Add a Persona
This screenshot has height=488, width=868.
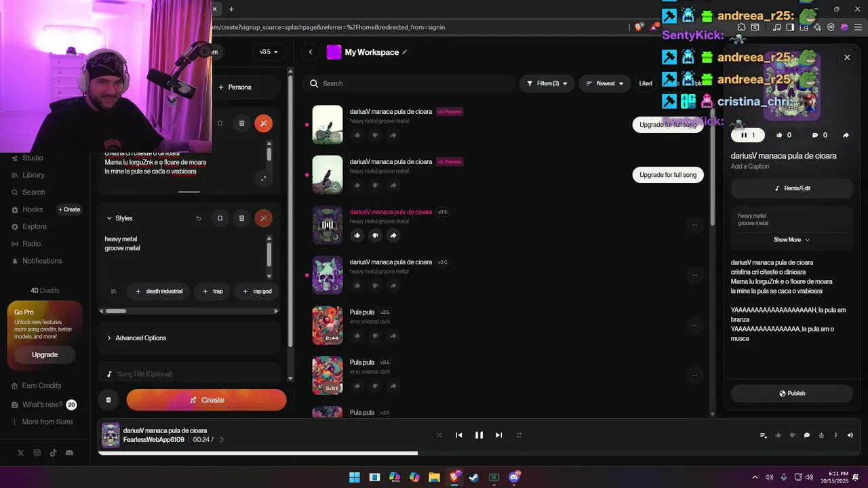click(235, 87)
